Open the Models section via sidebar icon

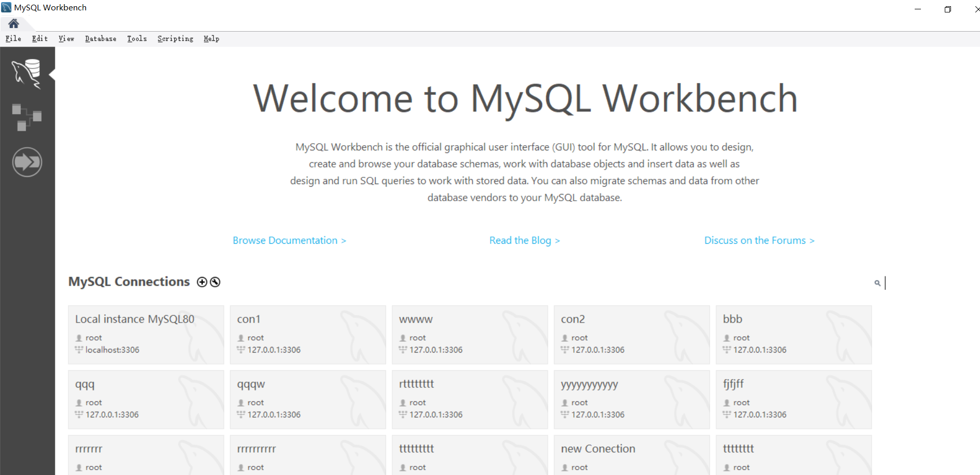point(27,116)
